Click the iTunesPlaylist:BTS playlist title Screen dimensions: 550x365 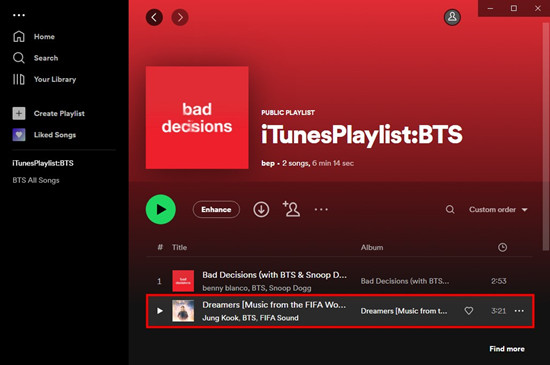362,135
